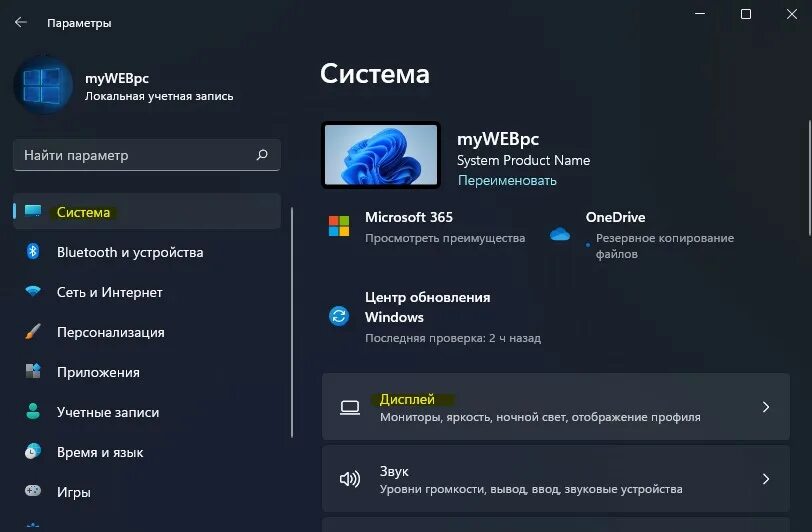Open Приложения settings
Viewport: 812px width, 532px height.
147,371
